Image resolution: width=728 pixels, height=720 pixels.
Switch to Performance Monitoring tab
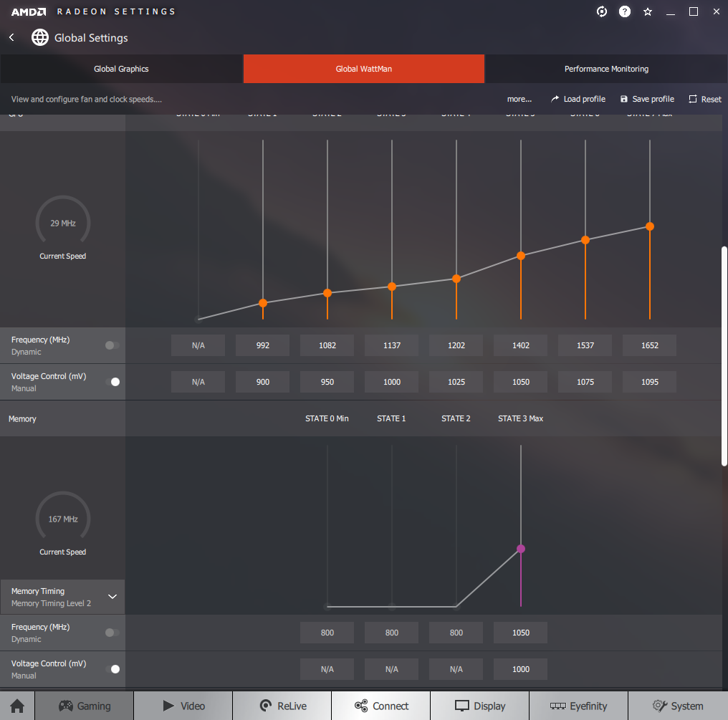606,69
